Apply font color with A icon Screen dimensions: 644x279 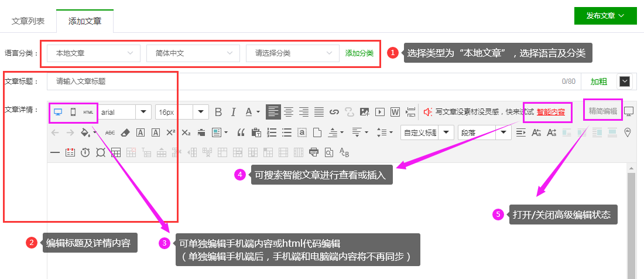click(248, 112)
